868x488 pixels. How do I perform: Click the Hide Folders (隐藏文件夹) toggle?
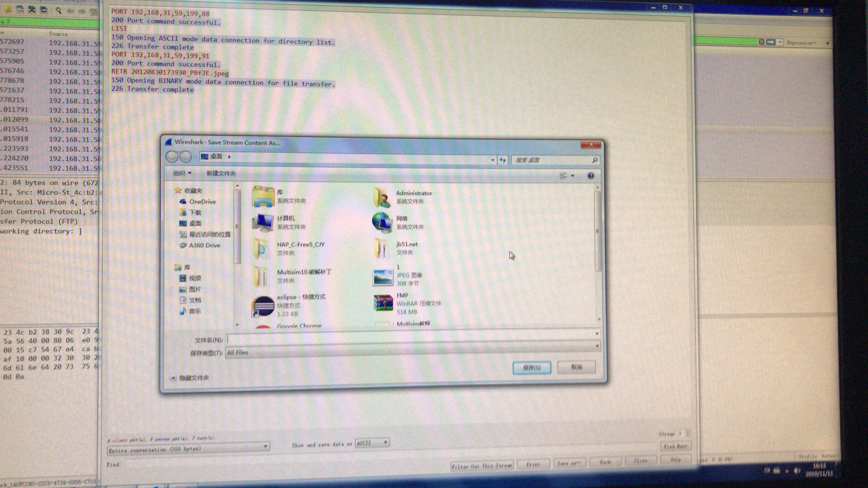click(190, 378)
